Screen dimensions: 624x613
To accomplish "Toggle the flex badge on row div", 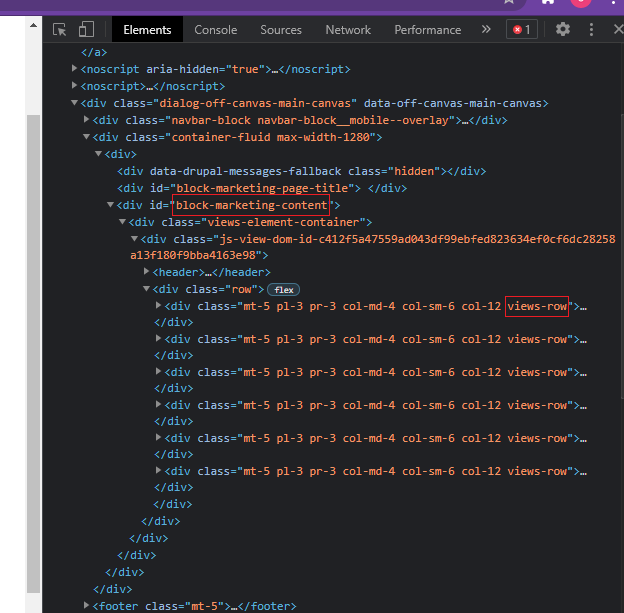I will pos(283,290).
